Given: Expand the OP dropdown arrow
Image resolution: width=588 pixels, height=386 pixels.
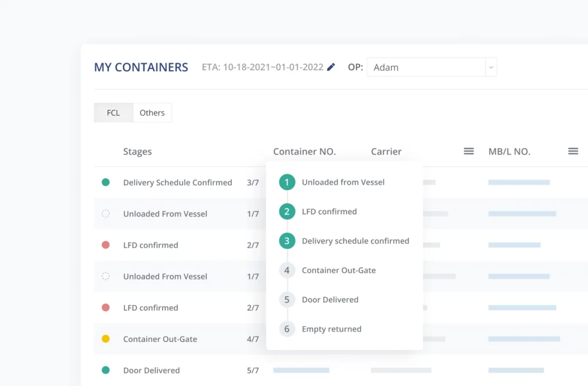Looking at the screenshot, I should click(x=490, y=67).
